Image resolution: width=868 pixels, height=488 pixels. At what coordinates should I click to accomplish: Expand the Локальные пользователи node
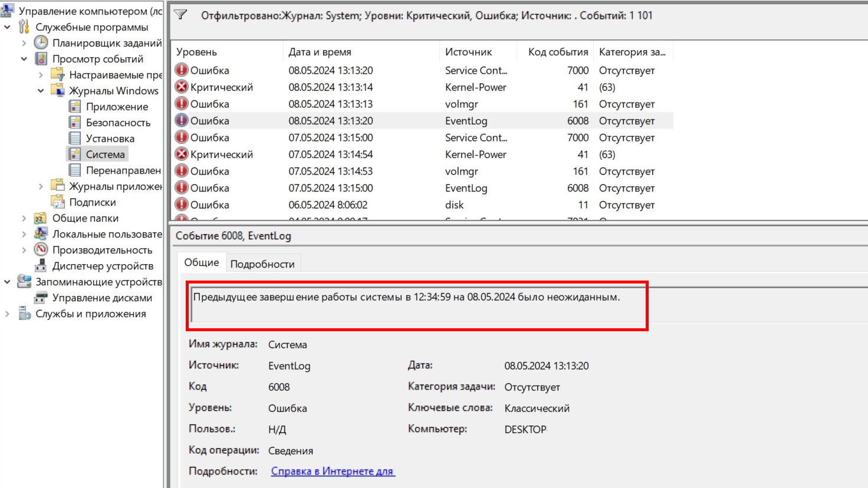tap(24, 234)
